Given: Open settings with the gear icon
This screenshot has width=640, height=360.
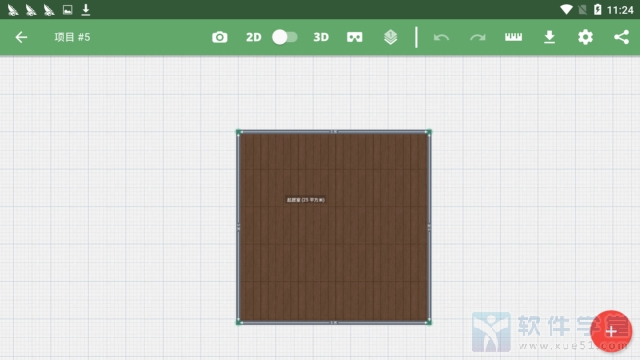Looking at the screenshot, I should [585, 37].
